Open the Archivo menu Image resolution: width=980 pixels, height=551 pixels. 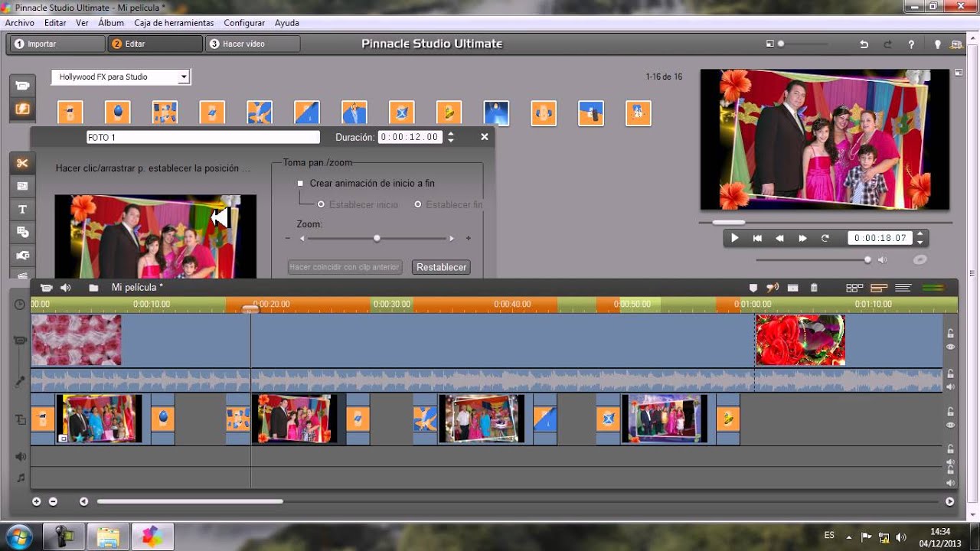pyautogui.click(x=20, y=23)
